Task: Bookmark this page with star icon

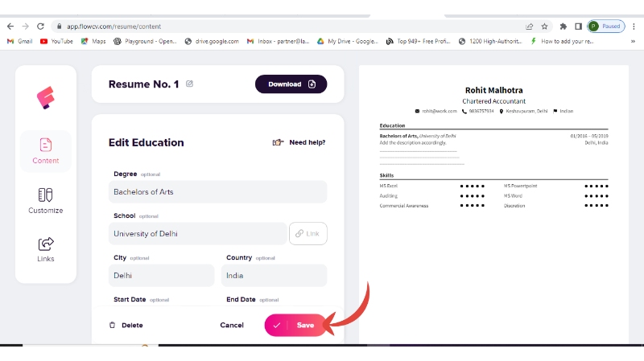Action: click(545, 26)
